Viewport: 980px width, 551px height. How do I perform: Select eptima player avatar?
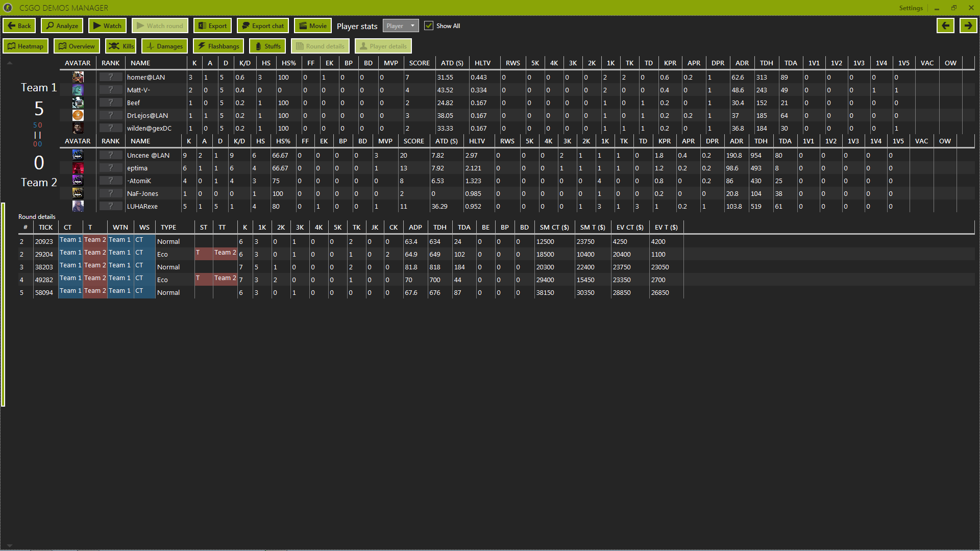pyautogui.click(x=78, y=168)
